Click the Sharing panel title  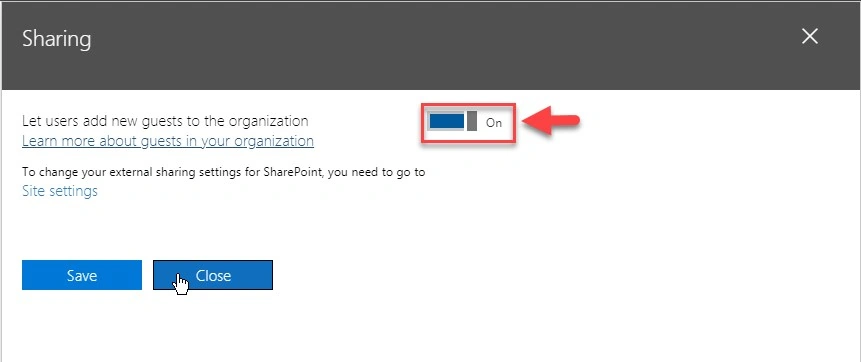(x=57, y=40)
